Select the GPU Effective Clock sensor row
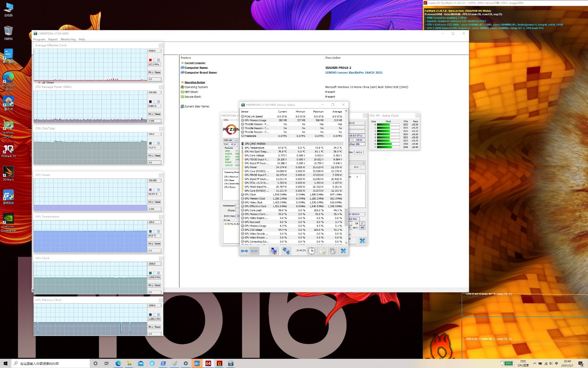This screenshot has width=588, height=368. point(293,206)
